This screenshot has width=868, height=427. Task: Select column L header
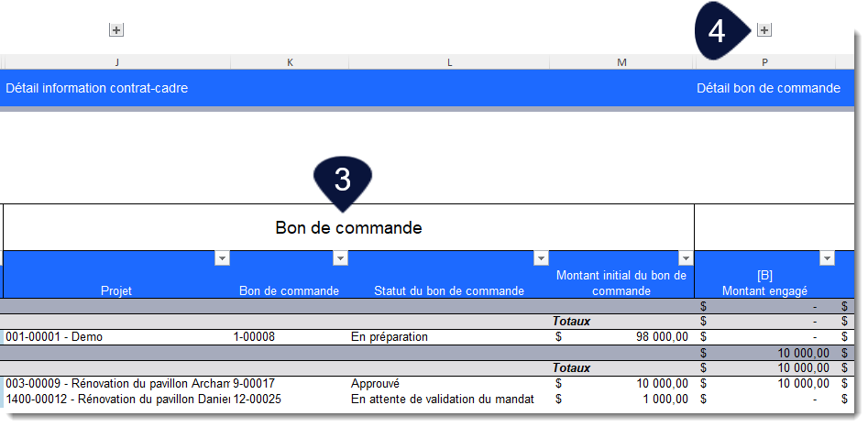pos(449,62)
